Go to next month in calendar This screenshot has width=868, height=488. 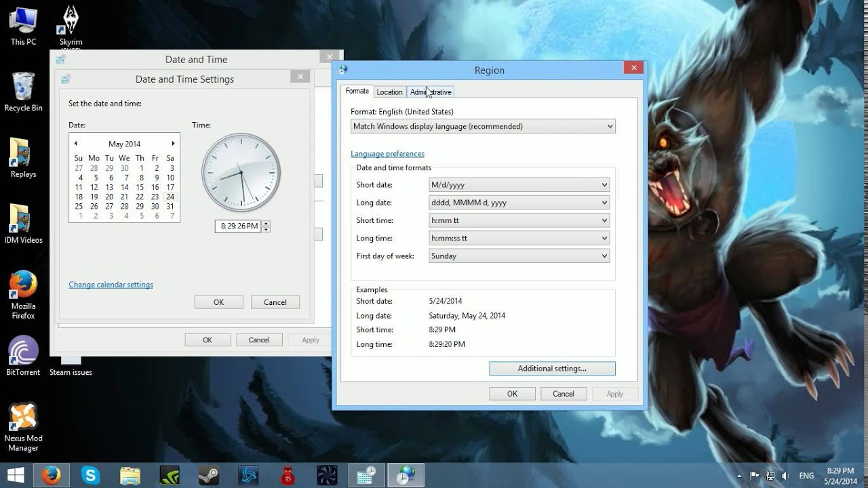point(173,144)
